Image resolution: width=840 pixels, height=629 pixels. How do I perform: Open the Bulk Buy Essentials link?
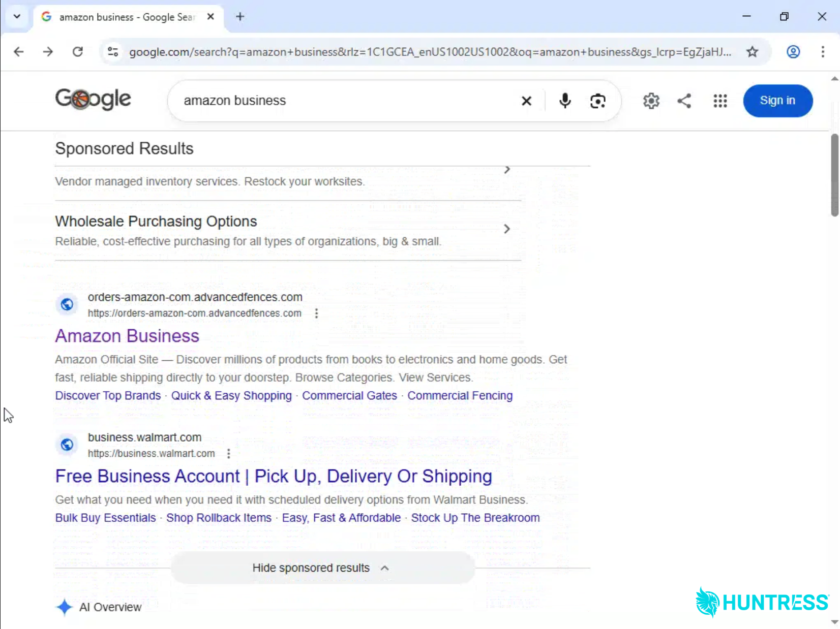pyautogui.click(x=106, y=518)
